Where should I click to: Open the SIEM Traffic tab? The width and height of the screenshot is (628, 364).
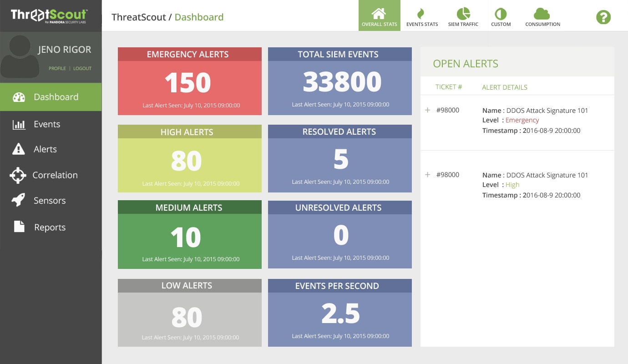(463, 16)
